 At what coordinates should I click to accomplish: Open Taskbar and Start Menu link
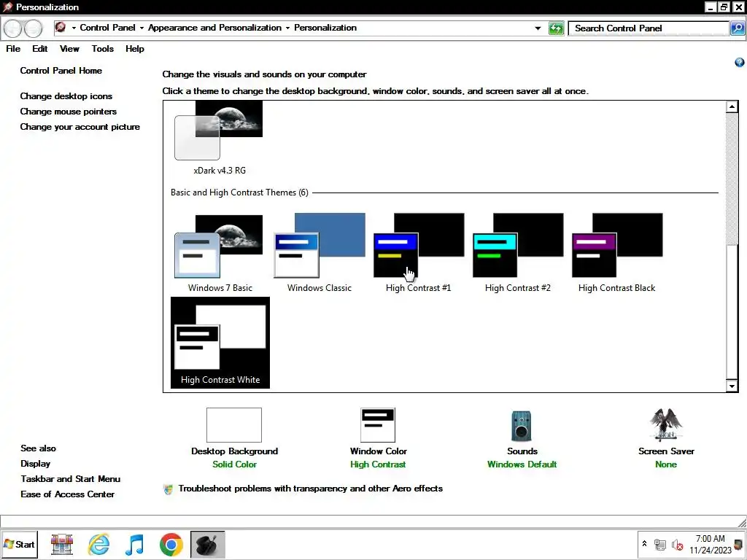click(x=71, y=479)
